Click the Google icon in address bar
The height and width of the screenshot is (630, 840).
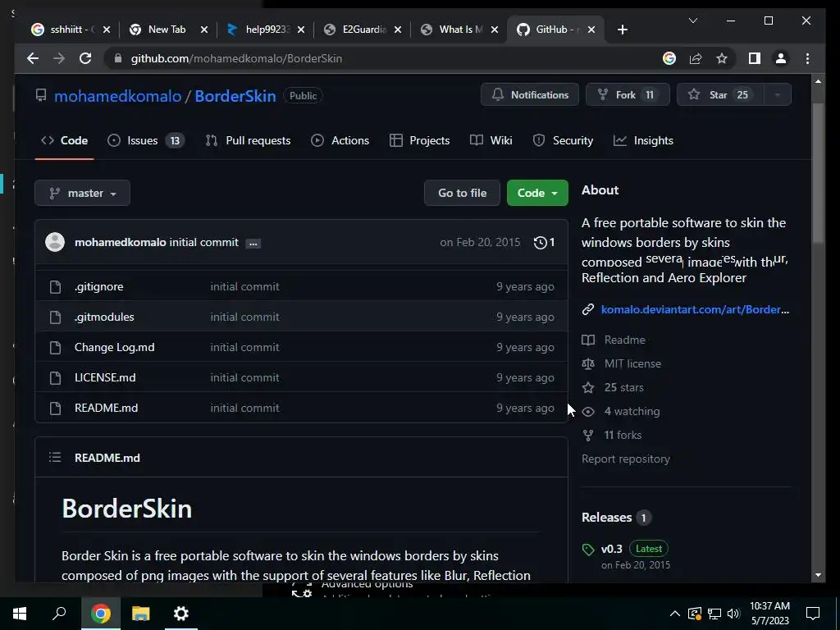point(669,58)
